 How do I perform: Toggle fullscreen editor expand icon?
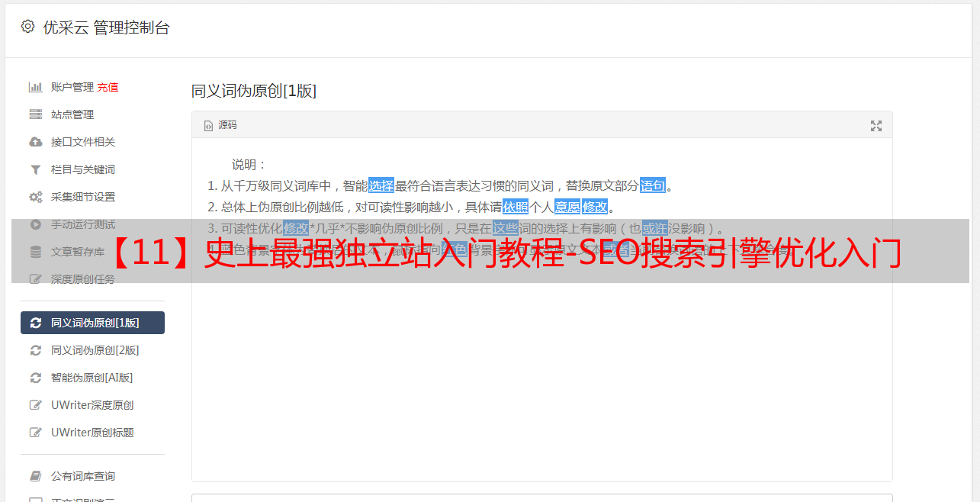[876, 126]
